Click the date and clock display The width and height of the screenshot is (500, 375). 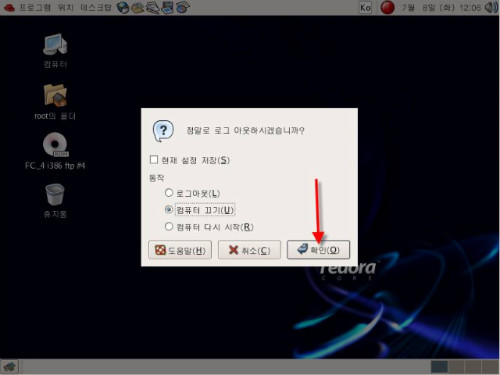pyautogui.click(x=441, y=7)
